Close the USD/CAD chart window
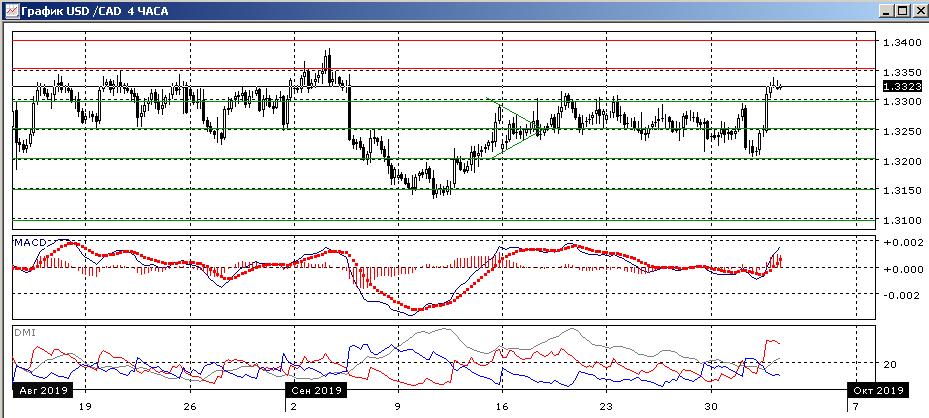The height and width of the screenshot is (418, 929). [917, 10]
